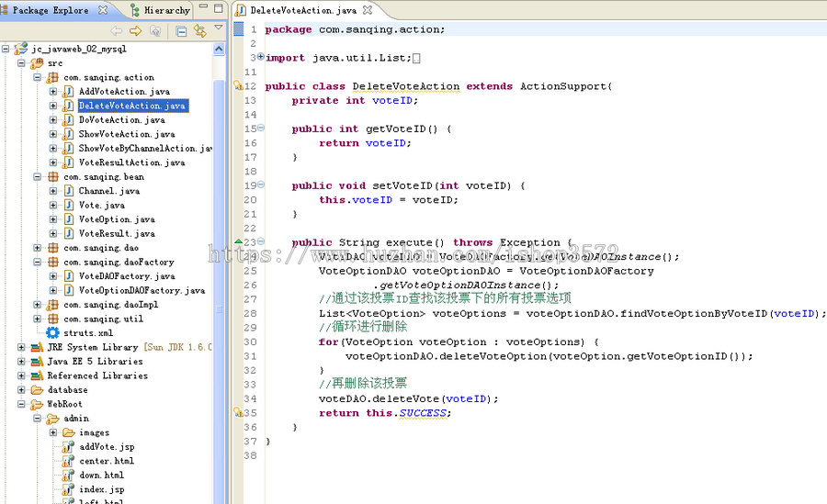Select Vote.java in com.sanqing.bean

point(102,206)
